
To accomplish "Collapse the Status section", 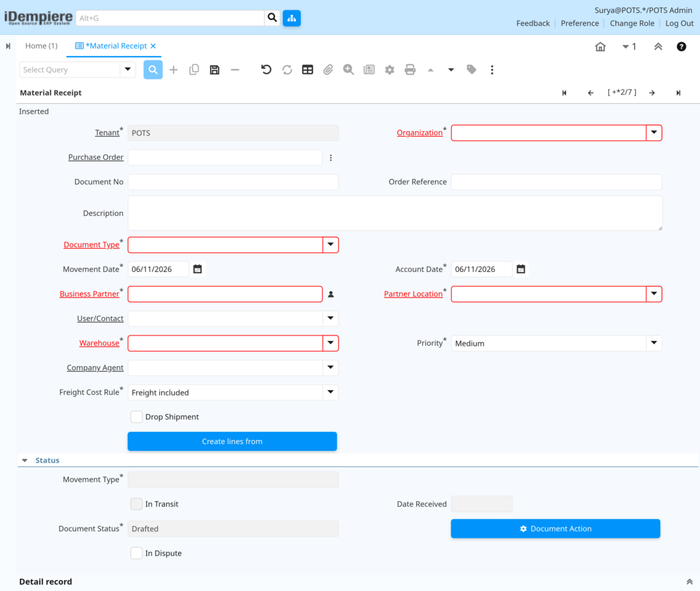I will [25, 461].
